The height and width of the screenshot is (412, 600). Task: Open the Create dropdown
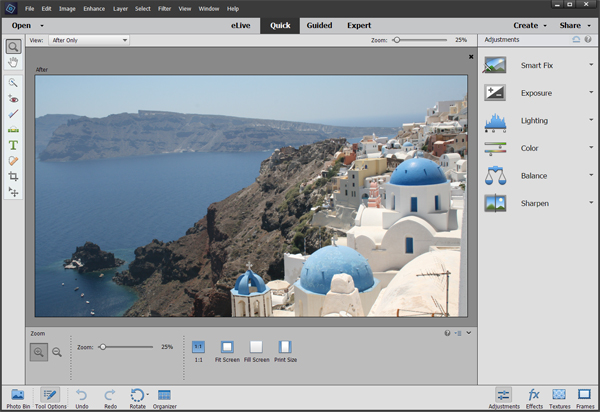530,26
